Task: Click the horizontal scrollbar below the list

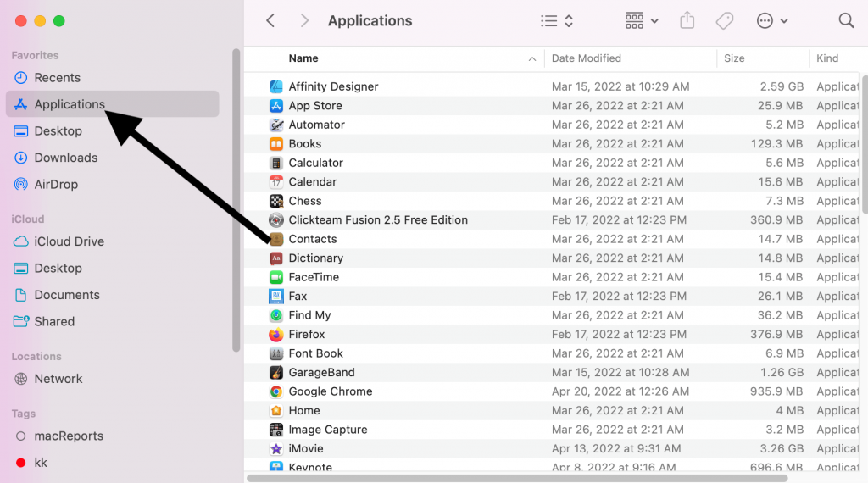Action: coord(517,478)
